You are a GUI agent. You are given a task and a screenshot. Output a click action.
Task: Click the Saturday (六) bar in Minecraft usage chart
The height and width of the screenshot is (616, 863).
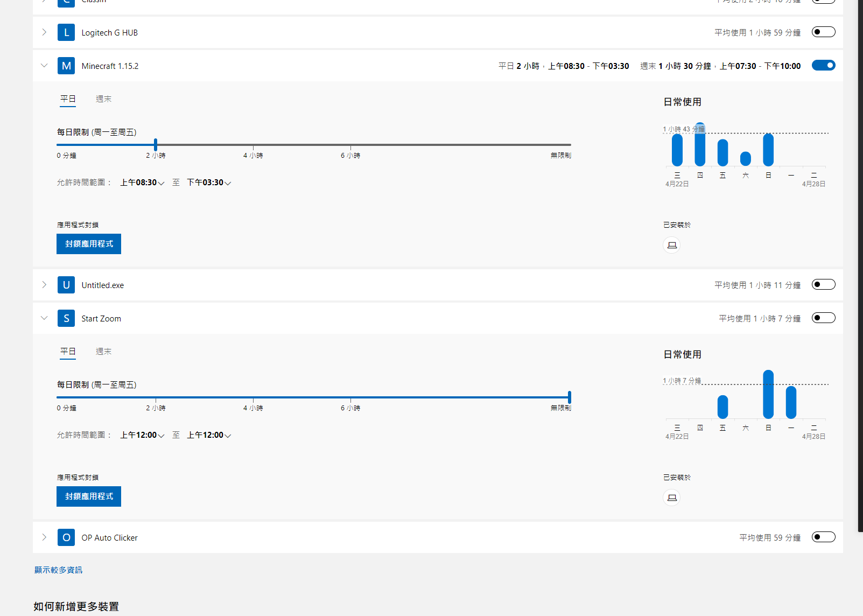[746, 159]
